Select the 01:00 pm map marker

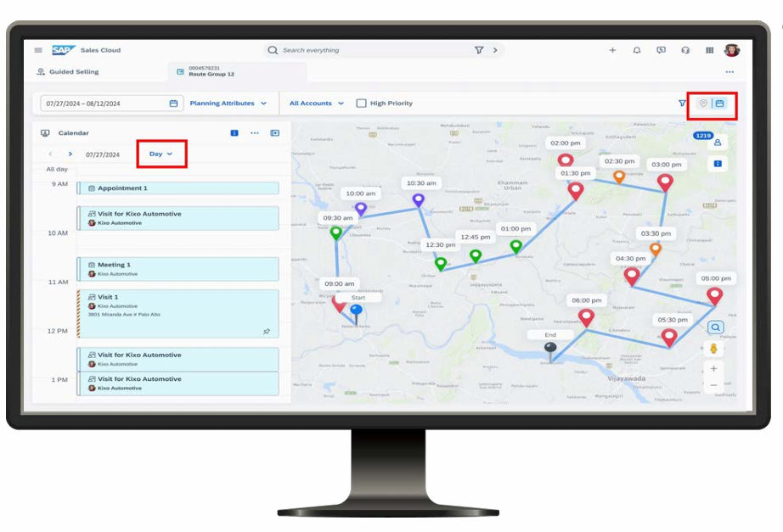click(515, 246)
